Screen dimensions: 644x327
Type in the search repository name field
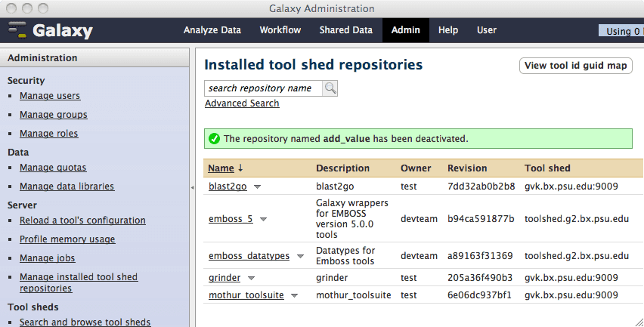[263, 88]
